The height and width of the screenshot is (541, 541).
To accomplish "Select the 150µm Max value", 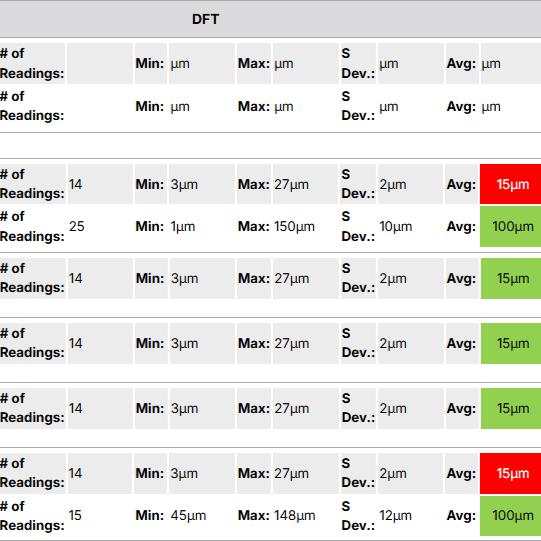I will 294,226.
